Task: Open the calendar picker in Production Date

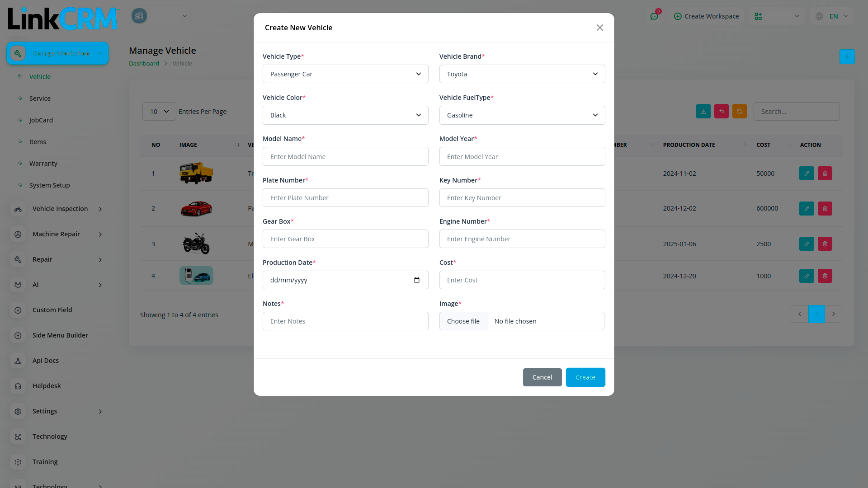Action: (416, 280)
